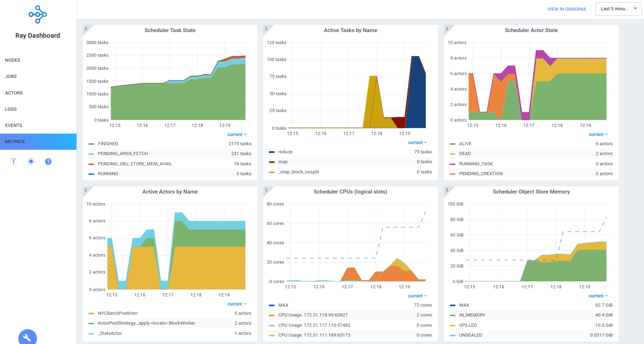644x344 pixels.
Task: Toggle the PENDING_CREATION legend series
Action: pos(481,174)
